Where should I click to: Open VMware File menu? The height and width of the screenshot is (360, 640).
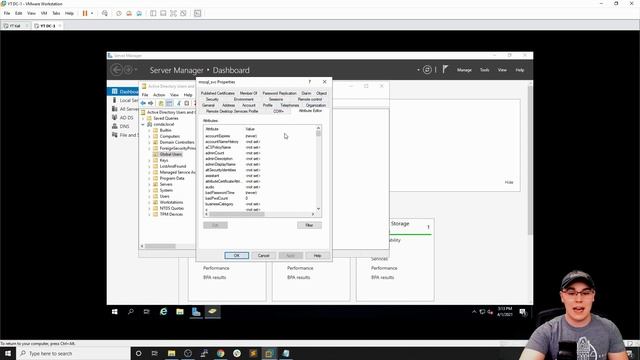click(7, 13)
